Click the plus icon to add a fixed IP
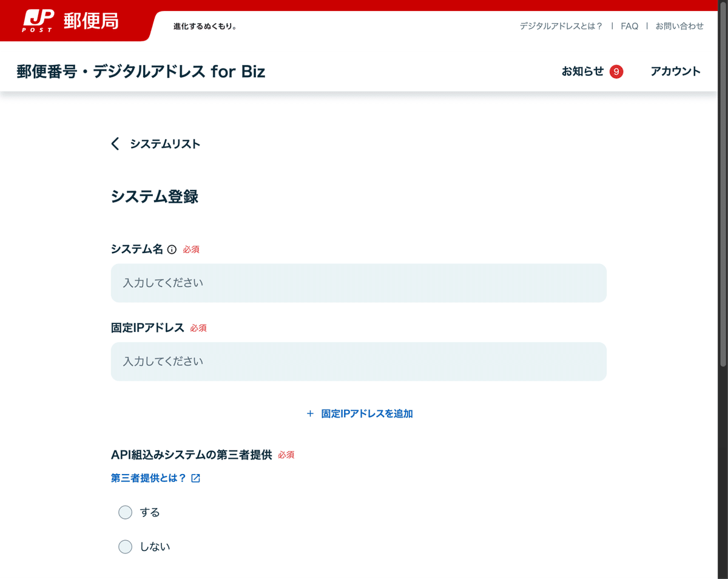This screenshot has width=728, height=579. [x=309, y=413]
